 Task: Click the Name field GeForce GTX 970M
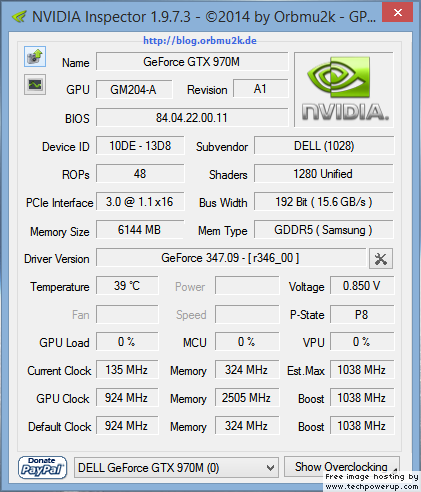click(x=192, y=62)
